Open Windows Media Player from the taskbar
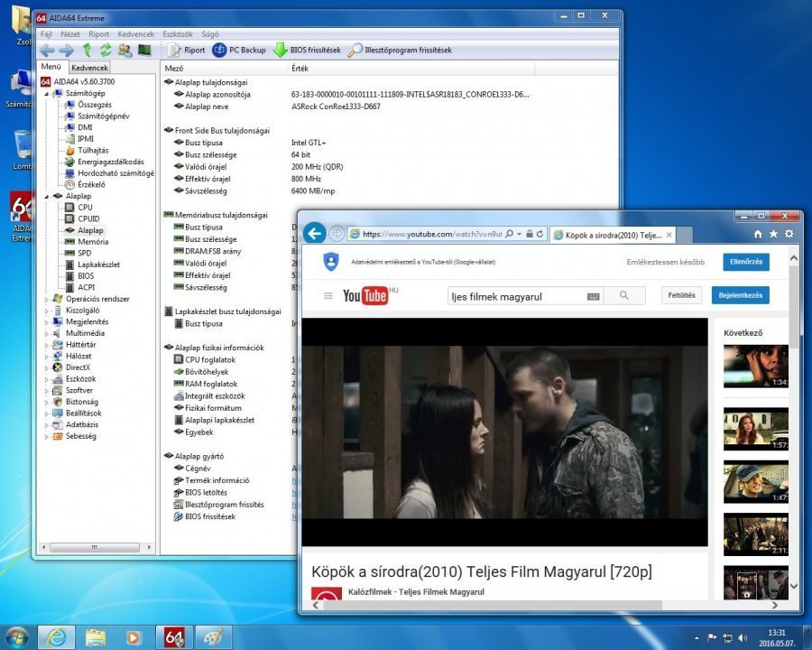 134,637
